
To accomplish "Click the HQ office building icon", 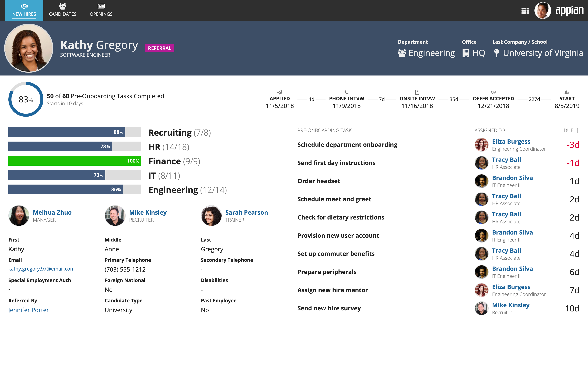I will click(466, 53).
